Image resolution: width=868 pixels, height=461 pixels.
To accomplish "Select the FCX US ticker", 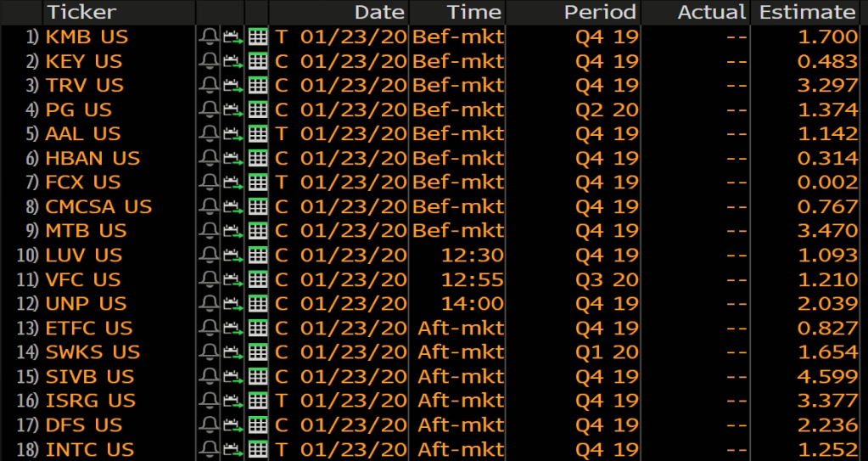I will click(83, 183).
